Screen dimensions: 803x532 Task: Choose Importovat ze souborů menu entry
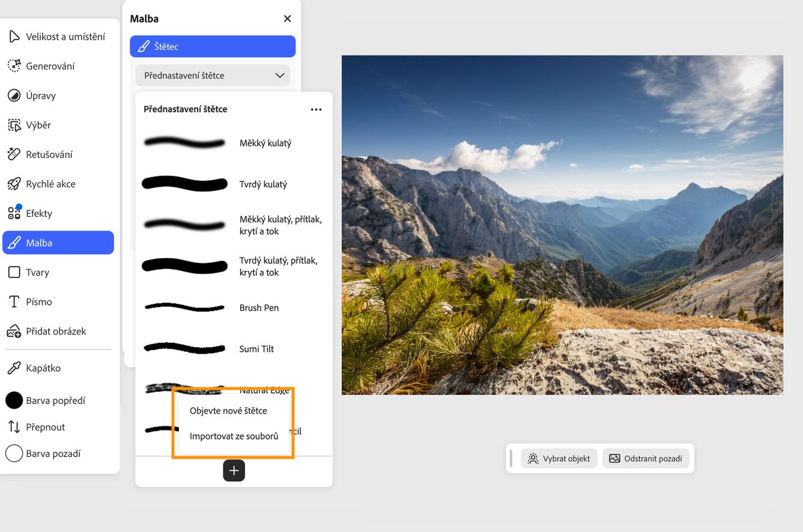[x=234, y=436]
